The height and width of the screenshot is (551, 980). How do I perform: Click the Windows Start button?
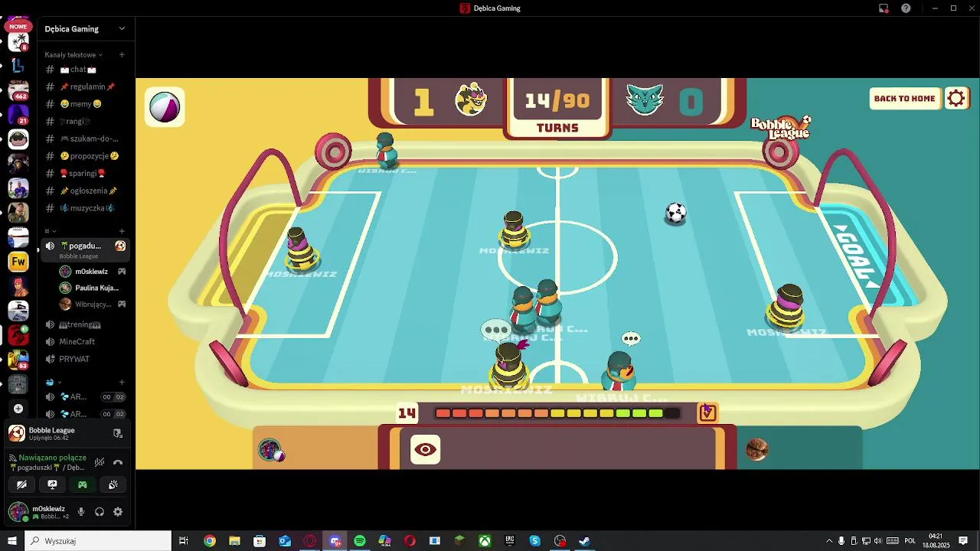click(x=11, y=541)
